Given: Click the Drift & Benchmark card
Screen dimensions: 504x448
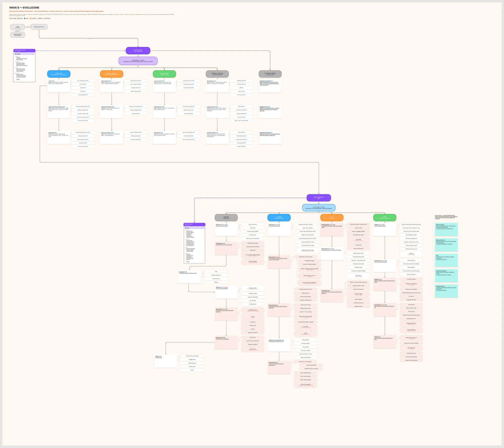Looking at the screenshot, I should tap(165, 112).
